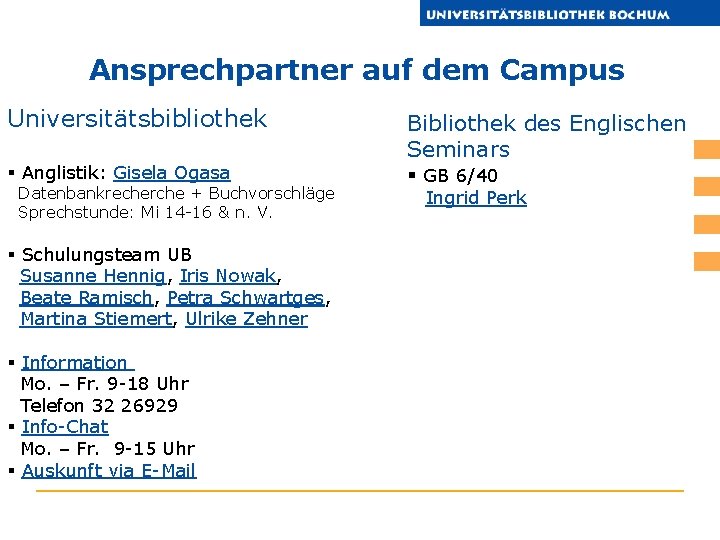
Task: Open the Gisela Ogasa contact link
Action: 171,173
